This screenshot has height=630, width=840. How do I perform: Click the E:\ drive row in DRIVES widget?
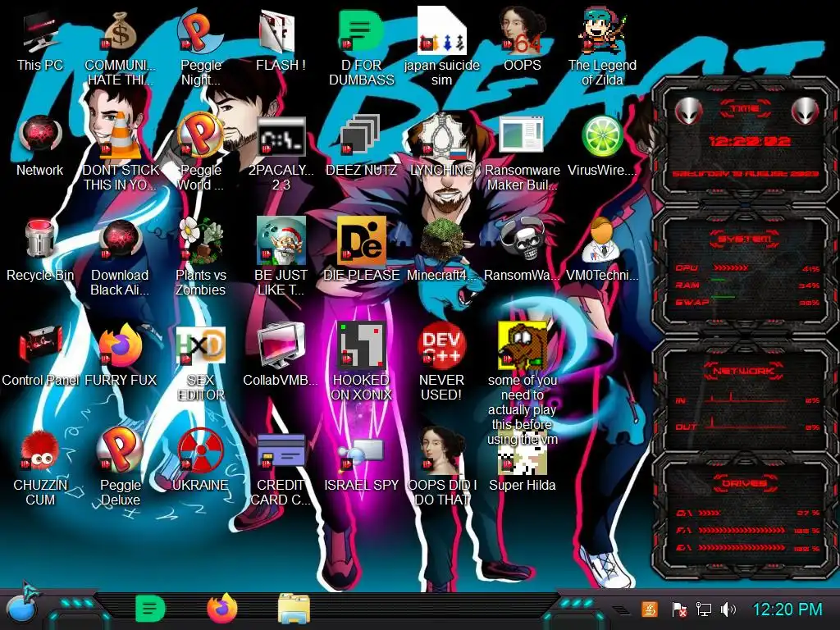click(748, 548)
